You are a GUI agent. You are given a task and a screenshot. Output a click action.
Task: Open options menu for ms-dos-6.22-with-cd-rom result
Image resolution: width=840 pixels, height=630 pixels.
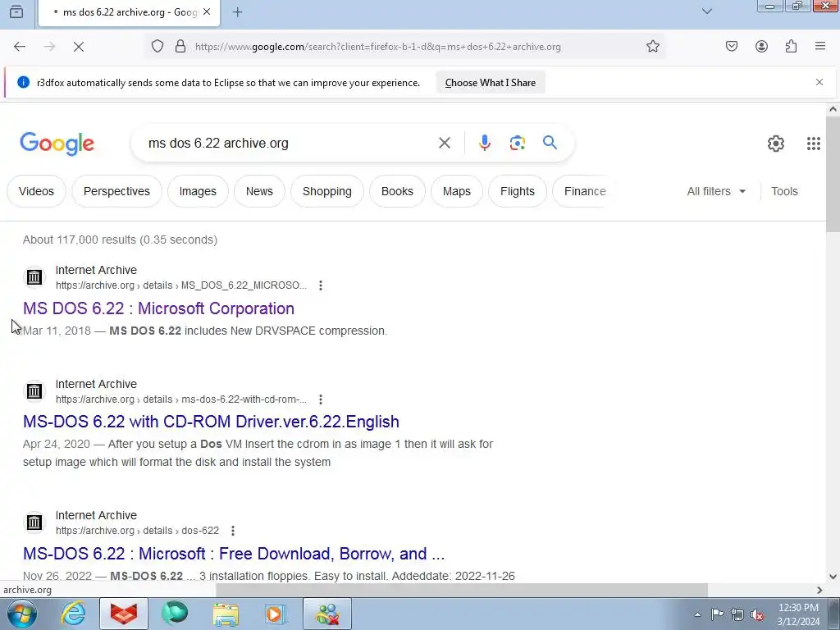click(x=321, y=399)
